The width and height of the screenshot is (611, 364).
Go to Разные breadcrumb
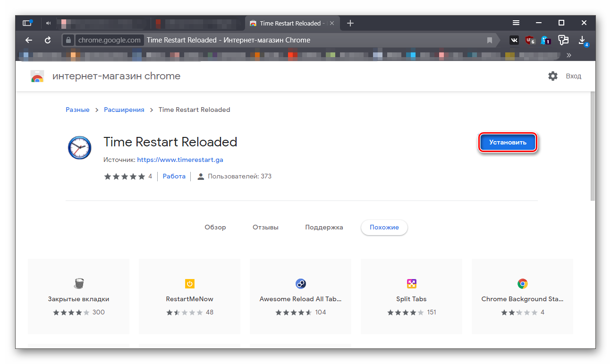click(77, 110)
